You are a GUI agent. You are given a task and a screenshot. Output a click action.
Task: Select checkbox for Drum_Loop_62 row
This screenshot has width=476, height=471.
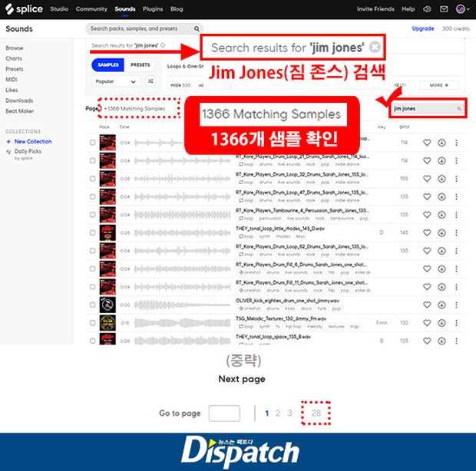93,251
